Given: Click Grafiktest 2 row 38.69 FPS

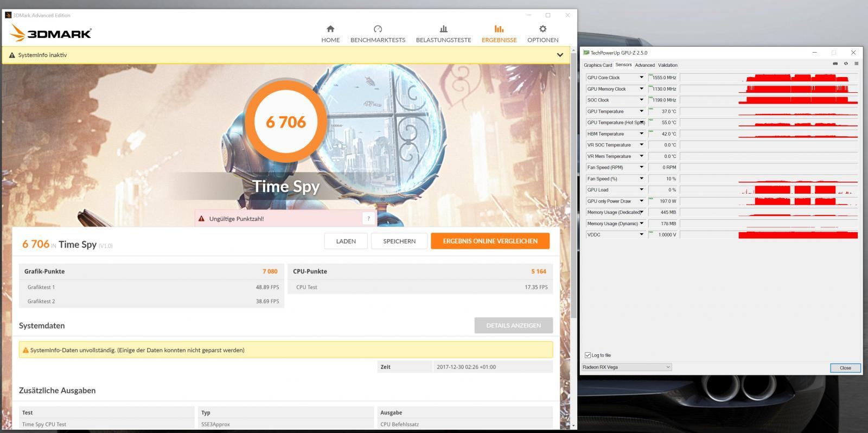Looking at the screenshot, I should [x=151, y=301].
